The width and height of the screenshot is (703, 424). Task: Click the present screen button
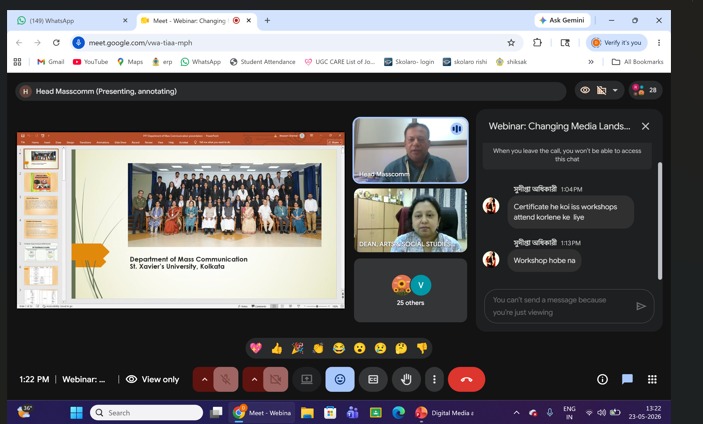point(307,379)
